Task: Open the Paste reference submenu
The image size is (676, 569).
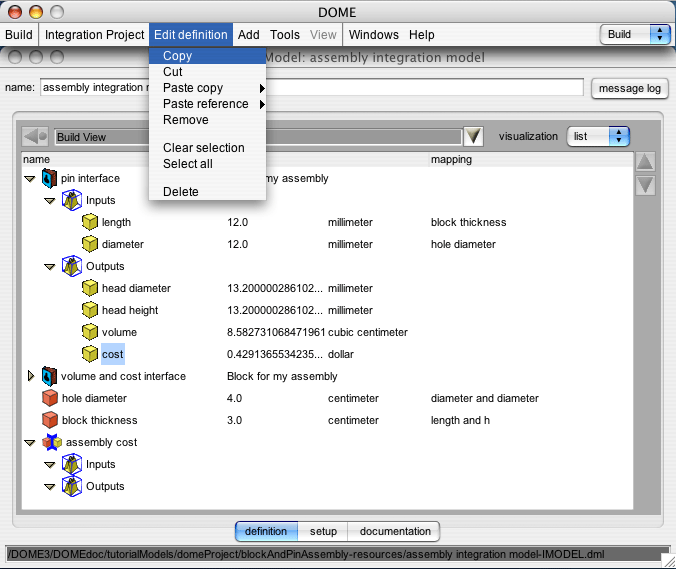Action: (x=207, y=104)
